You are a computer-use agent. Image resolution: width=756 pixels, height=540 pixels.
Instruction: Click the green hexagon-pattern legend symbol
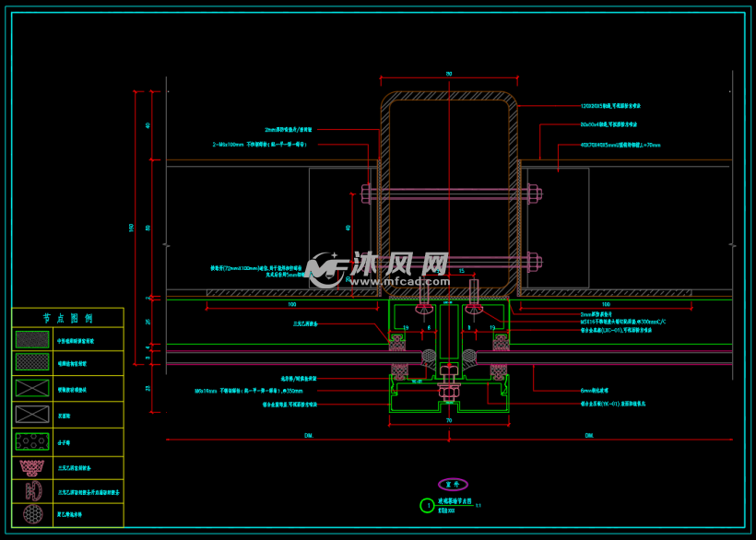[x=32, y=441]
